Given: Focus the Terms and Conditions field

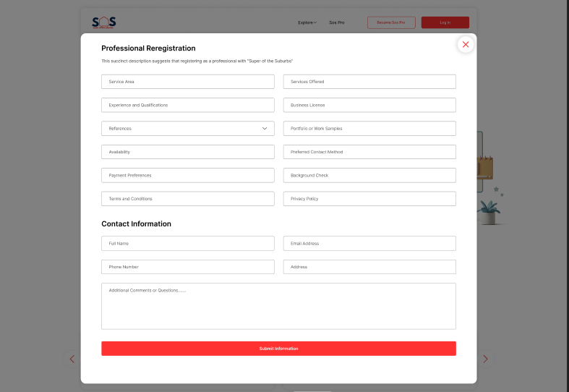Looking at the screenshot, I should tap(188, 199).
